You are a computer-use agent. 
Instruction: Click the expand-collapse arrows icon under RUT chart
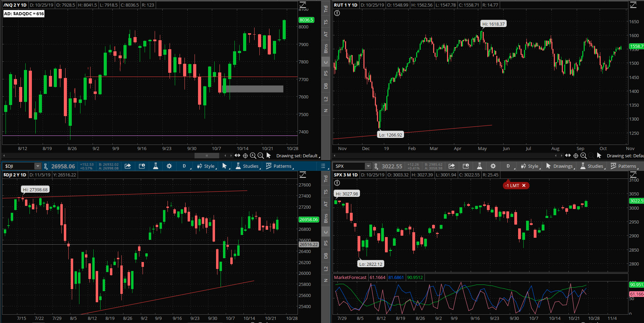tap(568, 156)
